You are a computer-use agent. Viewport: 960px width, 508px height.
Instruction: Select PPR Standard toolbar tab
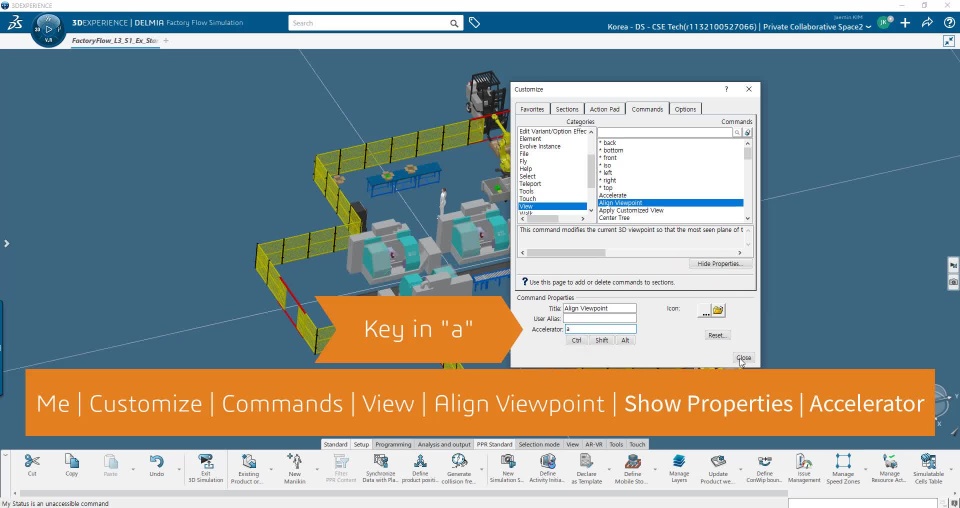pyautogui.click(x=494, y=444)
